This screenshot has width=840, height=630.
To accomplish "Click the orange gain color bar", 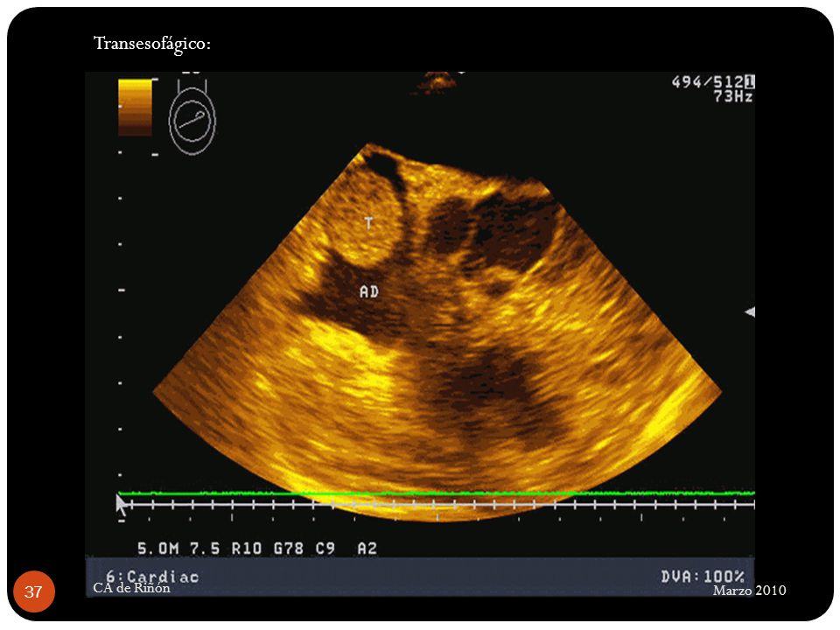I will [135, 107].
